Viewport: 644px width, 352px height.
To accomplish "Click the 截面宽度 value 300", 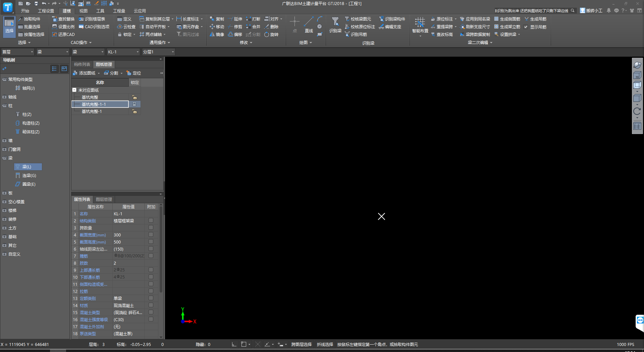I will pos(128,235).
